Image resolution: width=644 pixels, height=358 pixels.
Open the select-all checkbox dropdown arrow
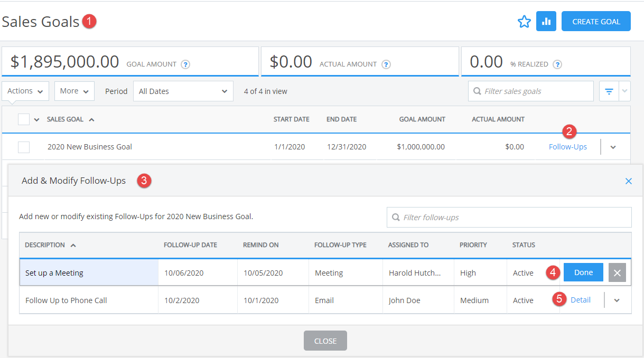pos(36,120)
